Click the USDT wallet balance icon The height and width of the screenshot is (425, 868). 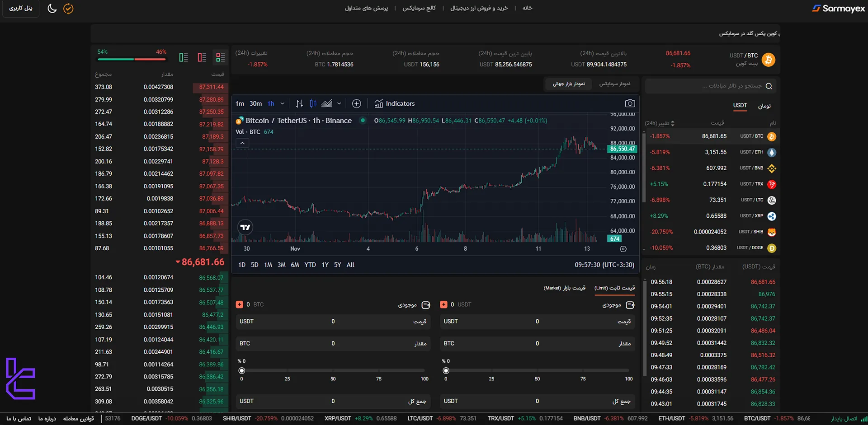[x=630, y=305]
